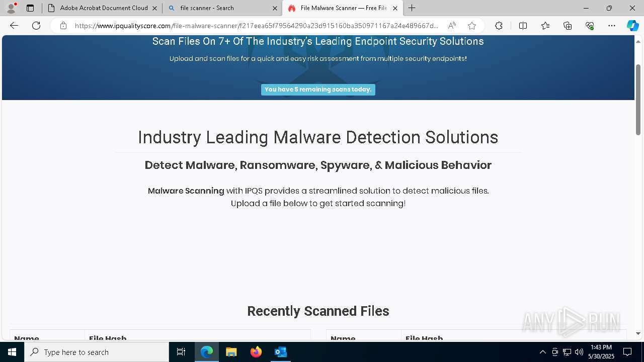This screenshot has height=362, width=644.
Task: Click the Detect Malware, Ransomware, Spyware subheading
Action: pos(318,165)
